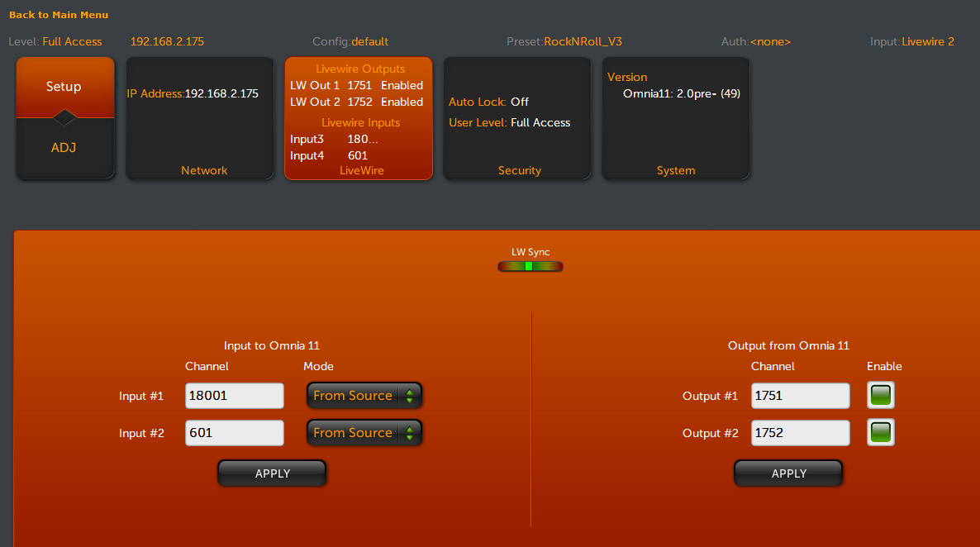The image size is (980, 547).
Task: Click the Preset value RockNRoll_V3
Action: pos(583,42)
